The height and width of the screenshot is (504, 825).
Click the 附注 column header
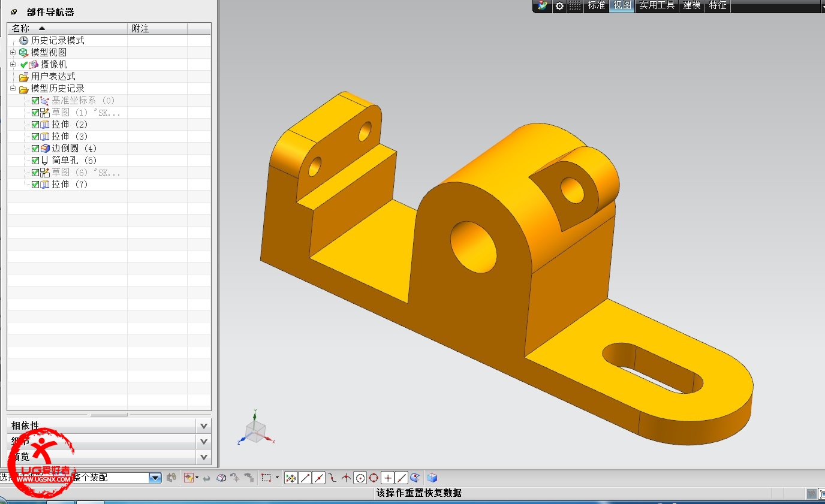click(158, 28)
